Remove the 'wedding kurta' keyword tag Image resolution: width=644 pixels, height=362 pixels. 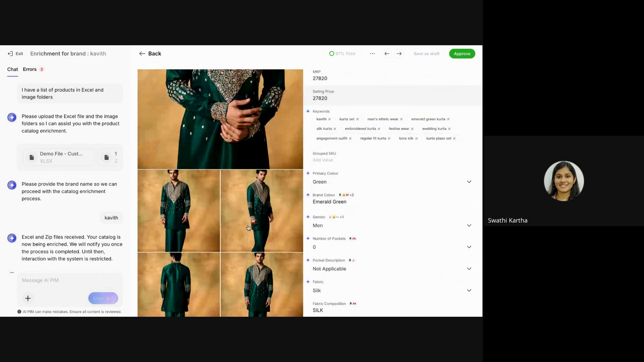coord(449,129)
